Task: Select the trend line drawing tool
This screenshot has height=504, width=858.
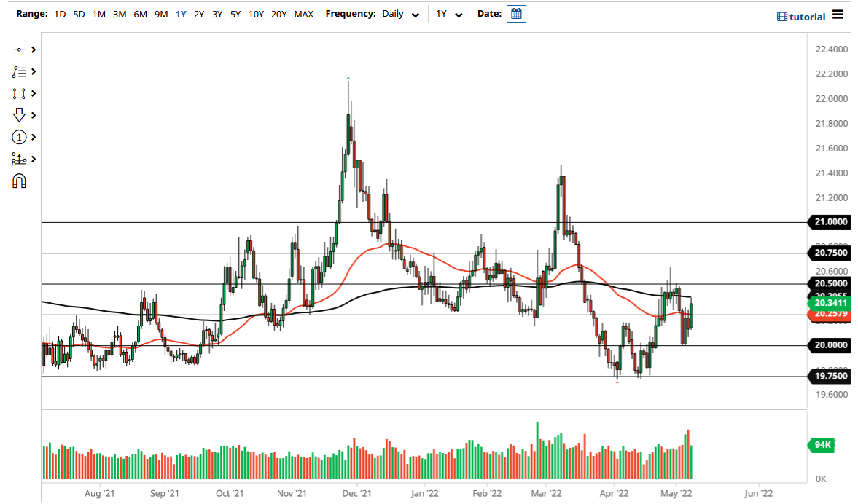Action: (20, 50)
